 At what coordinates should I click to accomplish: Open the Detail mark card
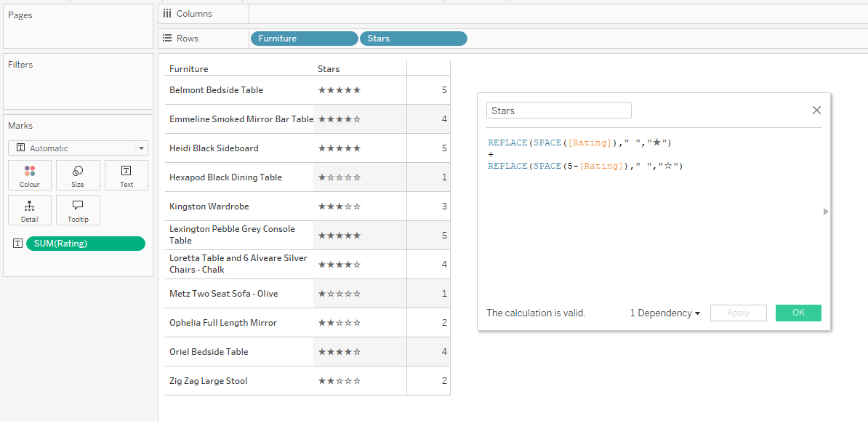pyautogui.click(x=30, y=210)
